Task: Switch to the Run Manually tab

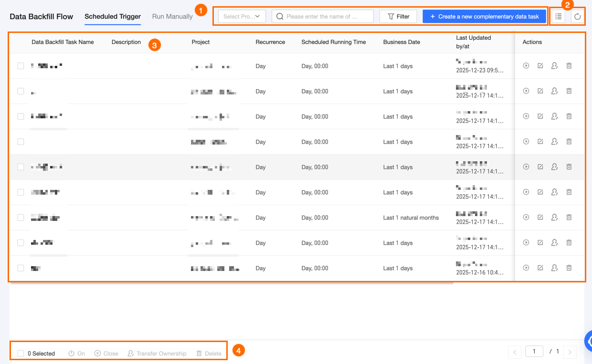Action: [172, 16]
